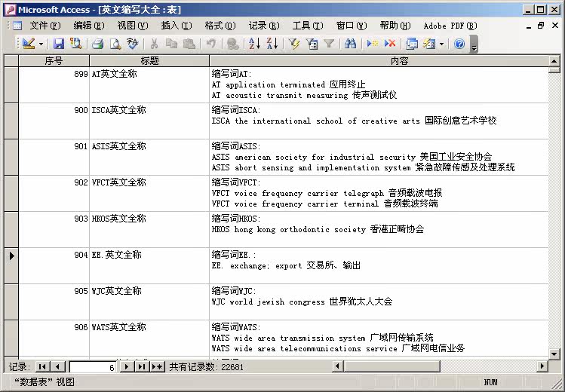The height and width of the screenshot is (392, 565).
Task: Expand the New Object dropdown arrow
Action: coord(441,44)
